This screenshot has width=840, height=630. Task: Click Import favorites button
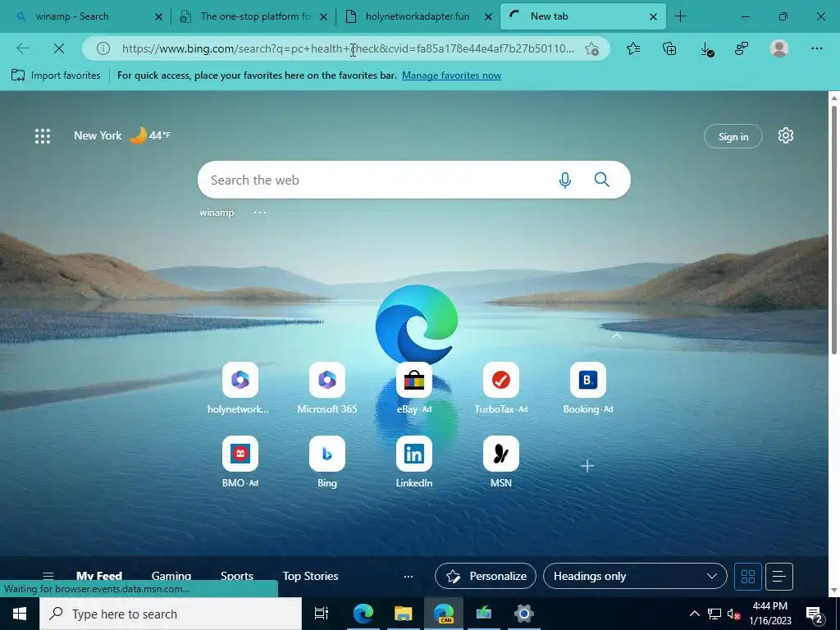click(x=56, y=75)
